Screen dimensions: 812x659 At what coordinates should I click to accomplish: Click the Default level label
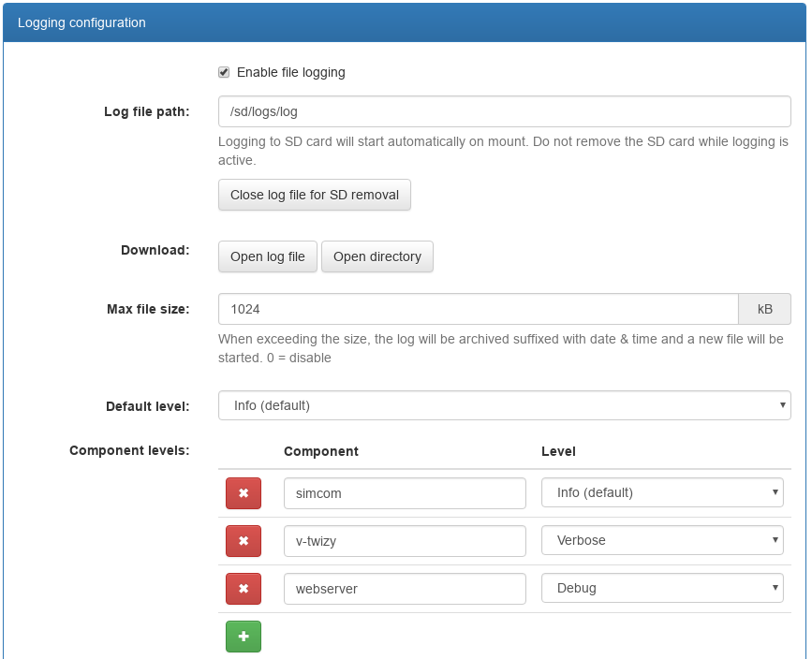(148, 406)
